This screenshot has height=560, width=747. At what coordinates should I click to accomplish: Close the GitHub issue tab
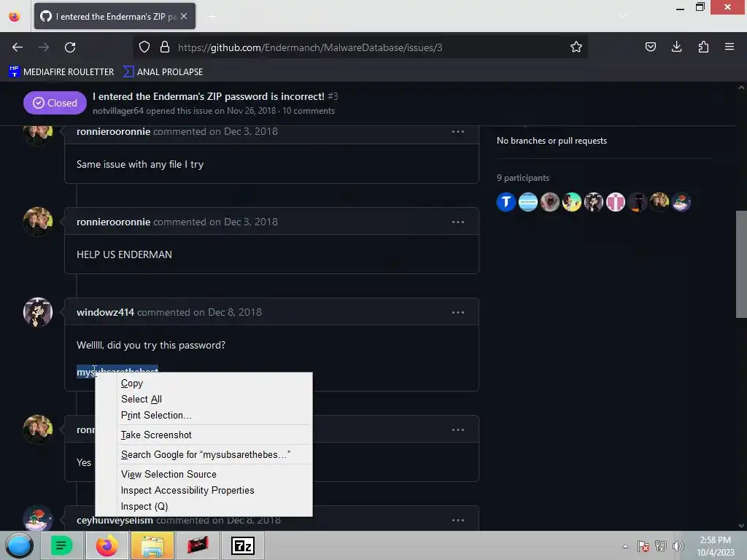[x=184, y=16]
